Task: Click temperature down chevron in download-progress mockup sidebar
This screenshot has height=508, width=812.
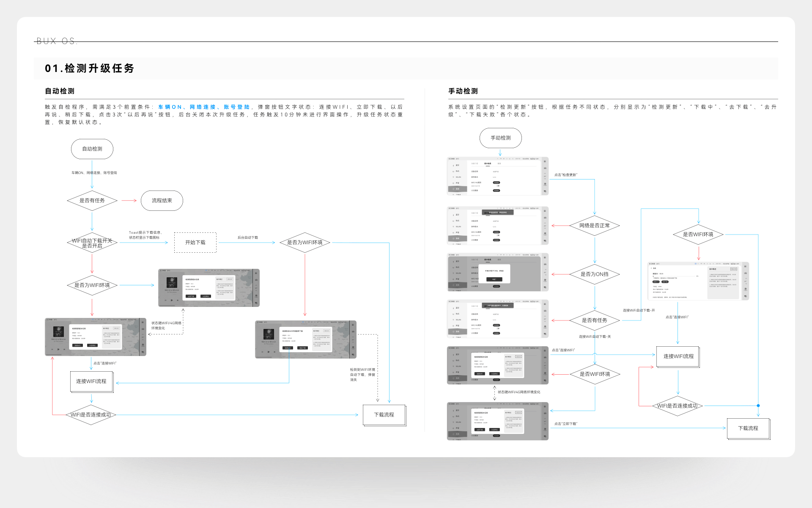Action: 746,284
